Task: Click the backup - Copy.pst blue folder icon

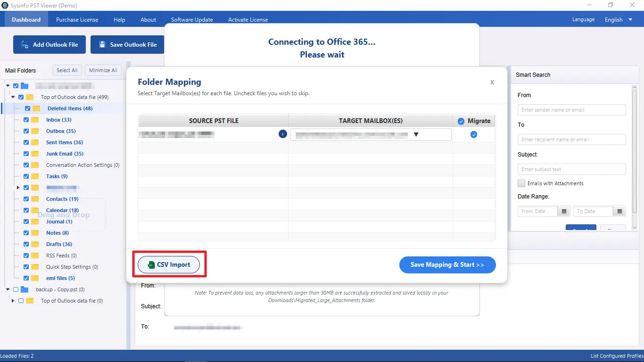Action: (25, 289)
